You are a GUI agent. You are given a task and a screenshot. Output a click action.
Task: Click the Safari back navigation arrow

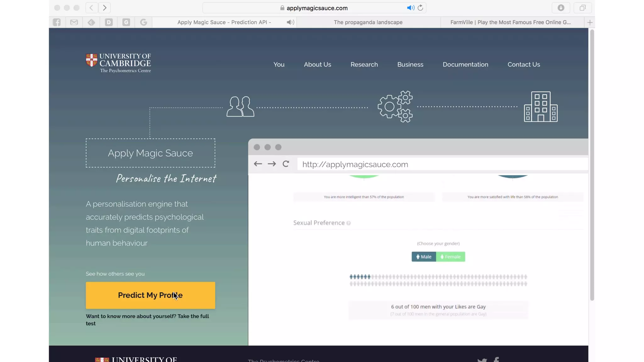(x=91, y=8)
